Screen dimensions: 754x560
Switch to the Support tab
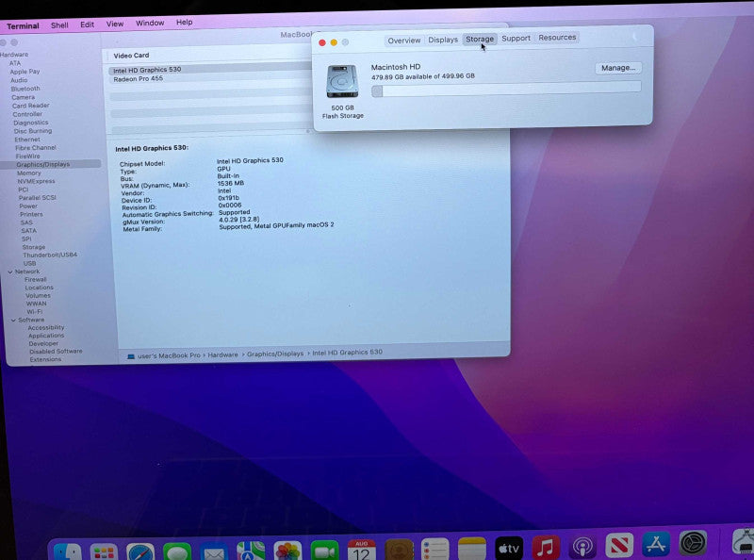516,38
